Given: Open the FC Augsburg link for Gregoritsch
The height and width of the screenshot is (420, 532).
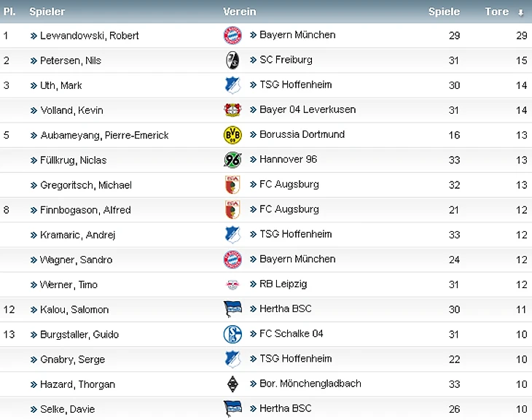Looking at the screenshot, I should pos(289,184).
